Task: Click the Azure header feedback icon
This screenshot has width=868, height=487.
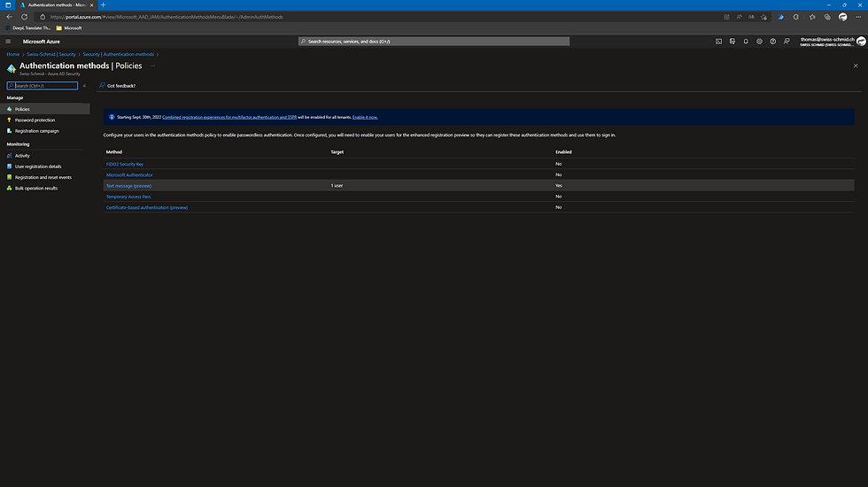Action: (x=787, y=42)
